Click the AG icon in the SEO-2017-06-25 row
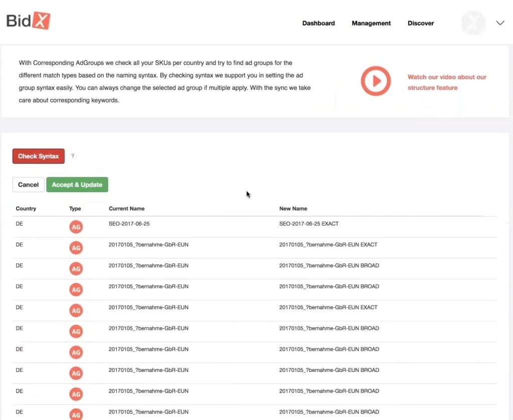This screenshot has height=420, width=513. [76, 227]
